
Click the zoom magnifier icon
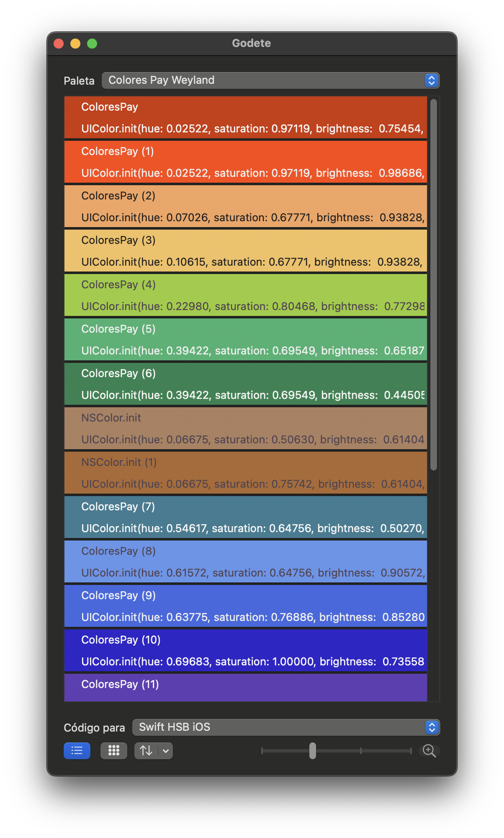pos(429,750)
